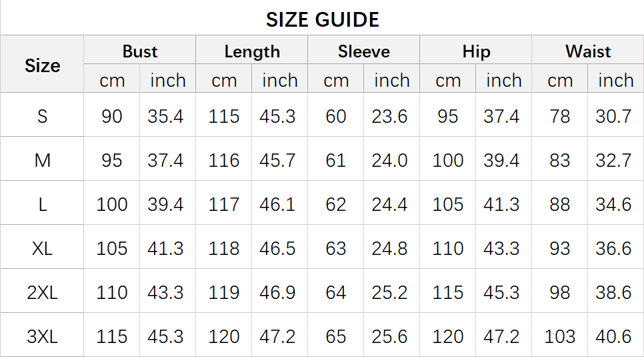The height and width of the screenshot is (357, 644).
Task: Click the 2XL size row label
Action: click(x=42, y=292)
